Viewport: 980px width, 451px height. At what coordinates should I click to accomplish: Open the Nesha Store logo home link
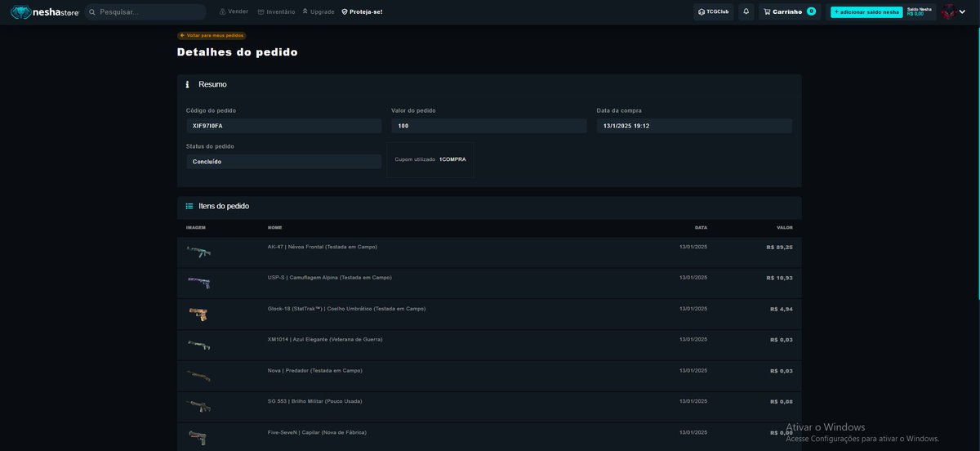(x=44, y=12)
